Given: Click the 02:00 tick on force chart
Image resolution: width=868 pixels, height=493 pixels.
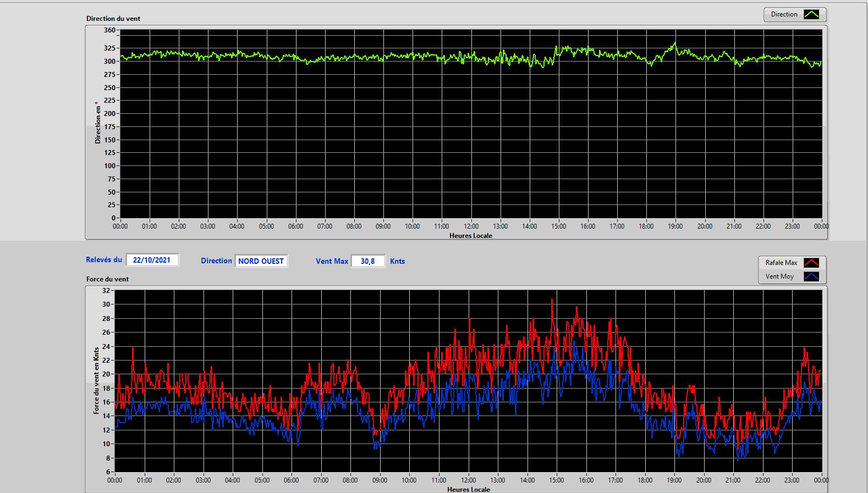Looking at the screenshot, I should click(x=174, y=480).
